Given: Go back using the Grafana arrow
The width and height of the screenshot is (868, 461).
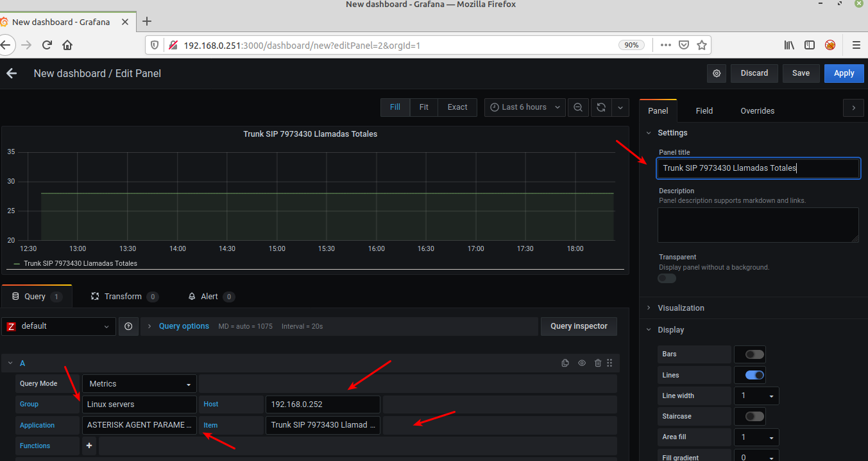Looking at the screenshot, I should 12,73.
